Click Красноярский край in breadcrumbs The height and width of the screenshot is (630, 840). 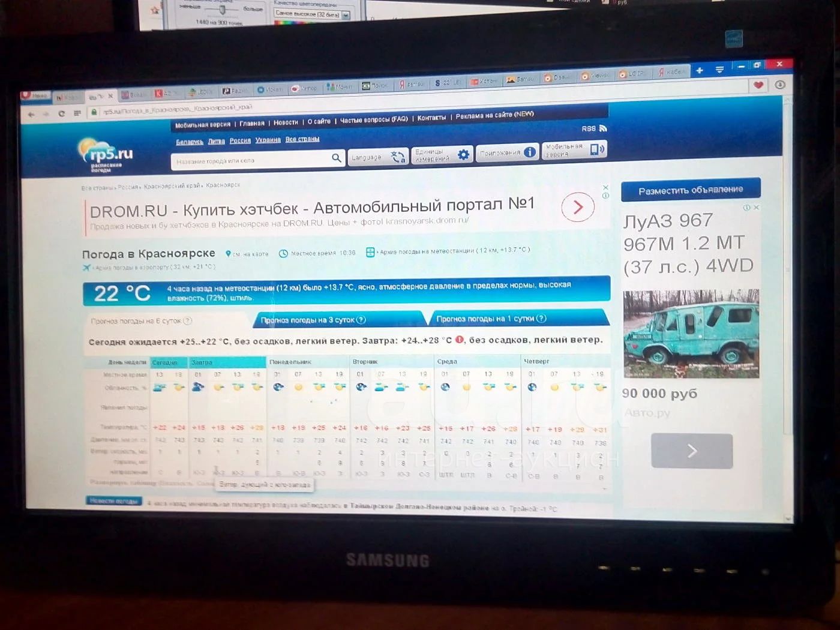pos(173,187)
